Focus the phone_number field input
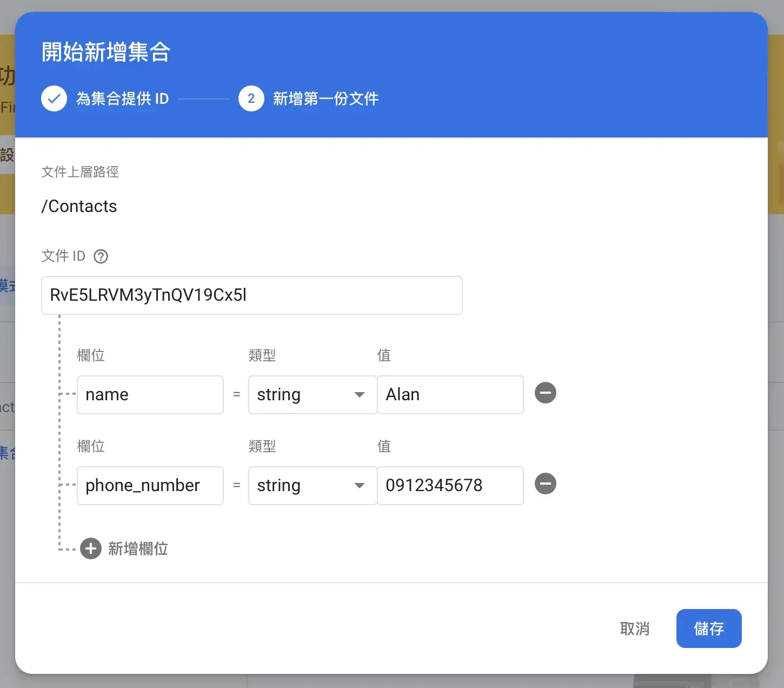The height and width of the screenshot is (688, 784). [150, 486]
